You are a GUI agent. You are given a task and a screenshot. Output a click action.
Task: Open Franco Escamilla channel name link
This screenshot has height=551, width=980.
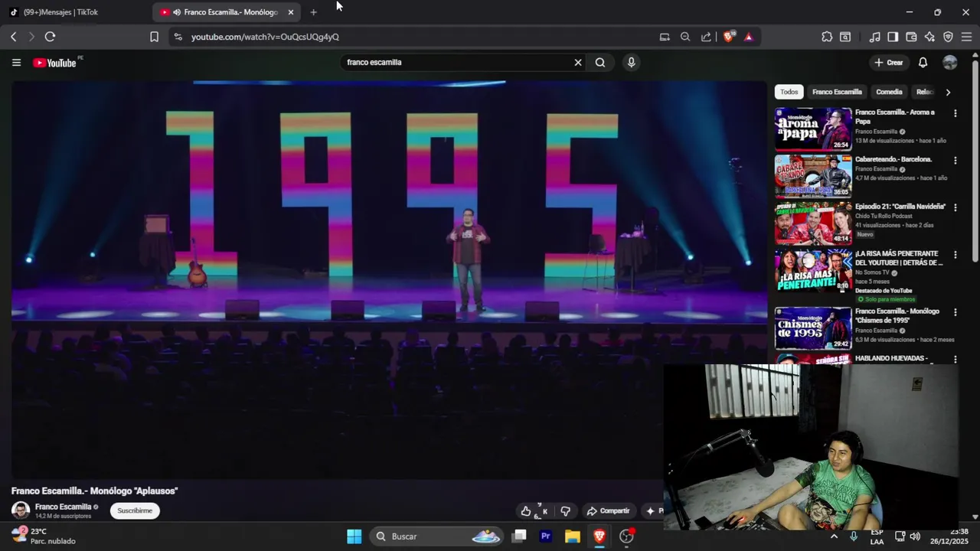pyautogui.click(x=63, y=507)
